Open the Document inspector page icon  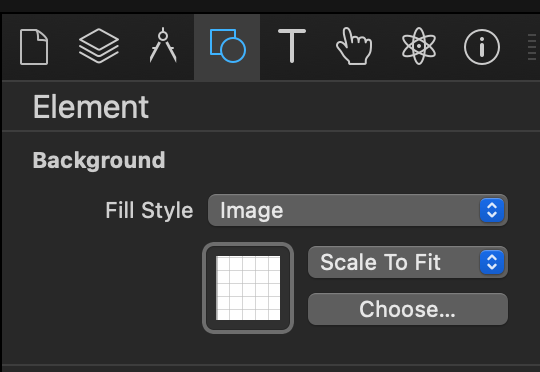[x=34, y=47]
